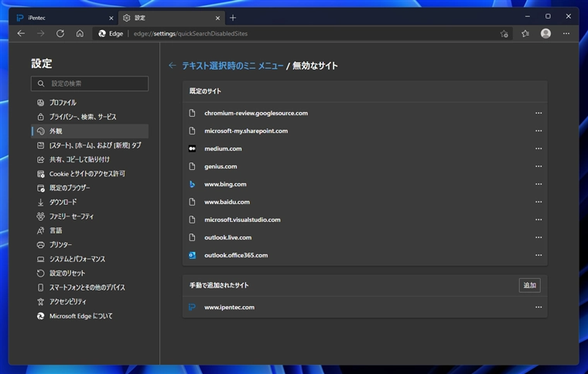This screenshot has width=588, height=374.
Task: Reload the page with the refresh icon
Action: point(60,34)
